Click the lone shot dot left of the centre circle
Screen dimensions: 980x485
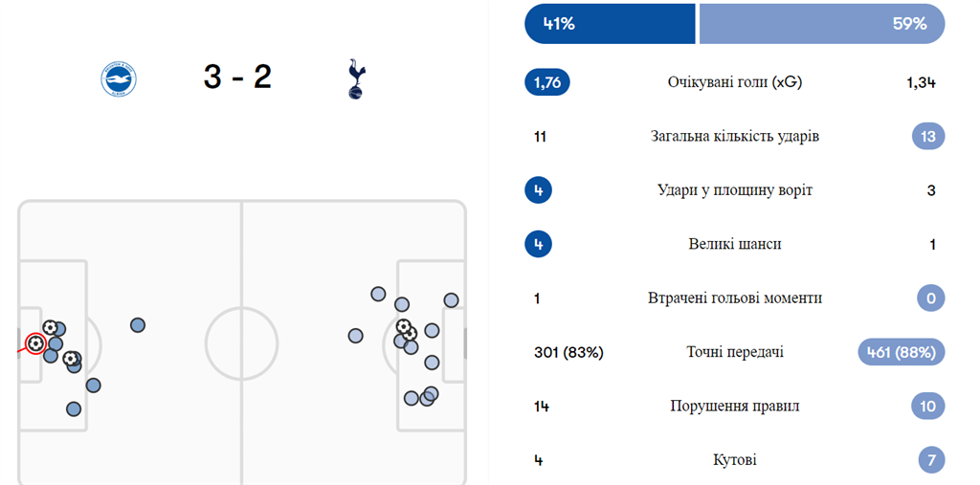coord(138,325)
